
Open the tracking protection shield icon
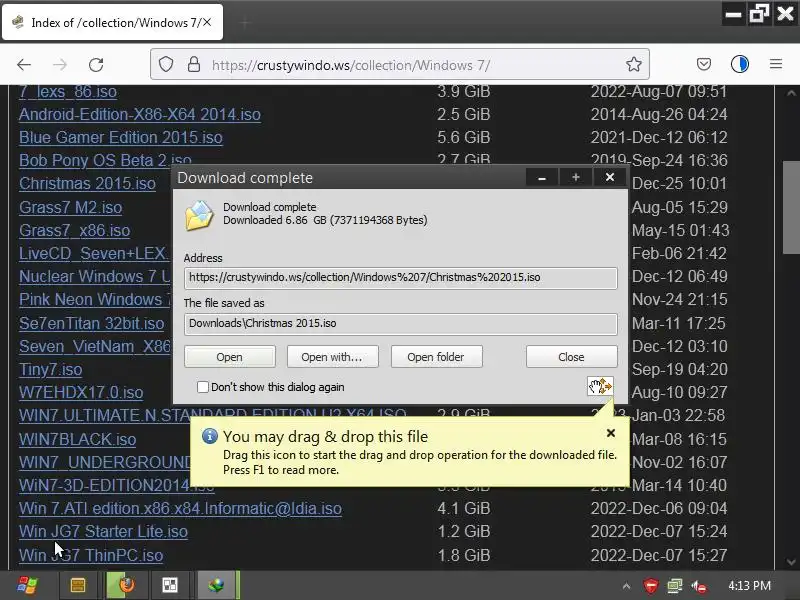[x=166, y=65]
